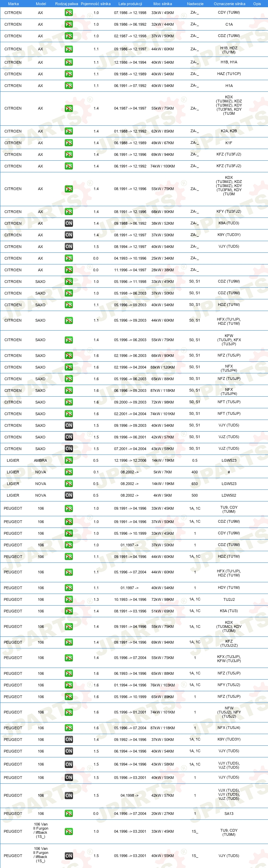Click the 74kW / 100KM power cell
The height and width of the screenshot is (868, 268).
(162, 166)
